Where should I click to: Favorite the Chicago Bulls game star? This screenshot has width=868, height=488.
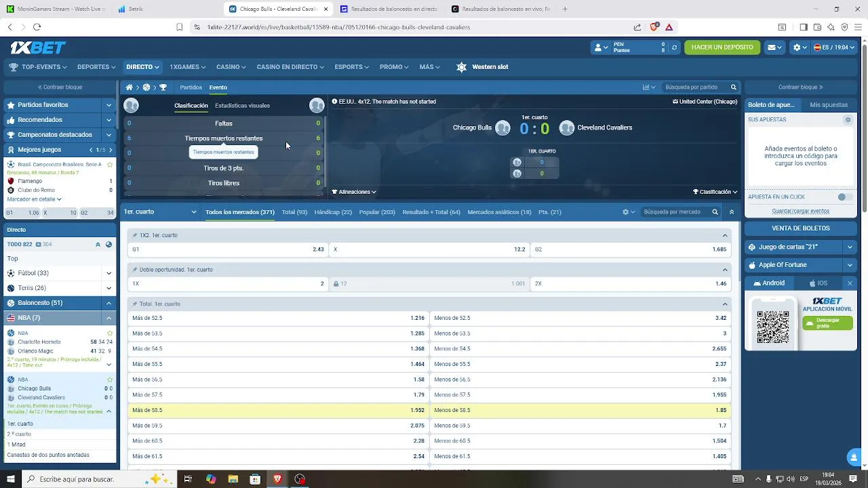coord(110,380)
